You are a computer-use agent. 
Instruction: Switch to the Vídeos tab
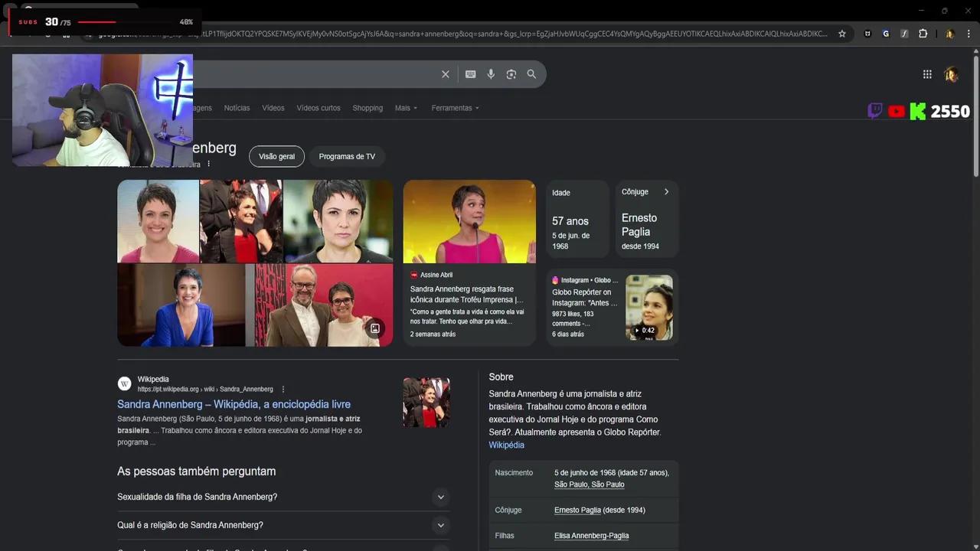(273, 108)
